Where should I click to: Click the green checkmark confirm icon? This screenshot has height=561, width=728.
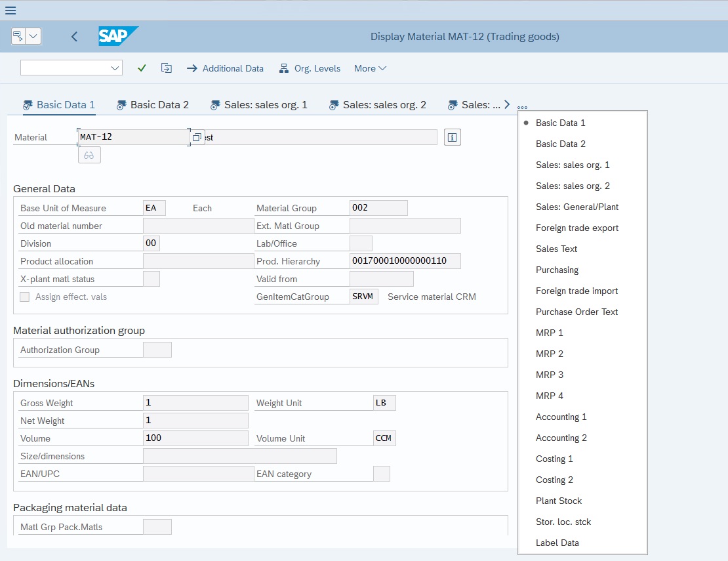tap(142, 68)
